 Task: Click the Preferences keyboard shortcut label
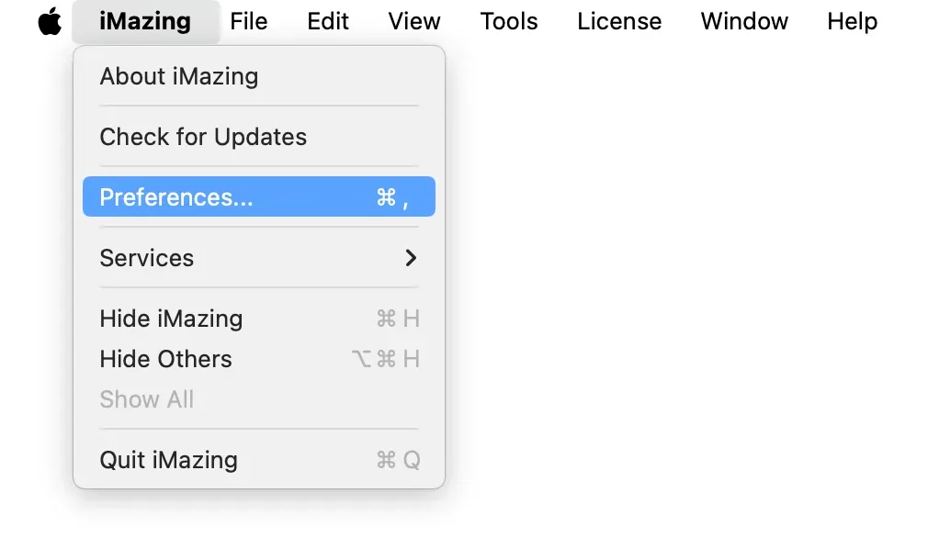(x=391, y=196)
